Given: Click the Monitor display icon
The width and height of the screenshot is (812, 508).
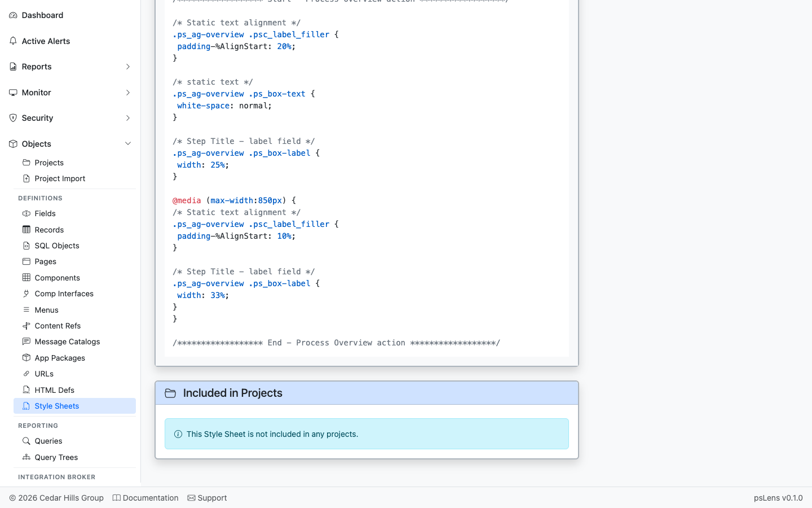Looking at the screenshot, I should tap(13, 93).
